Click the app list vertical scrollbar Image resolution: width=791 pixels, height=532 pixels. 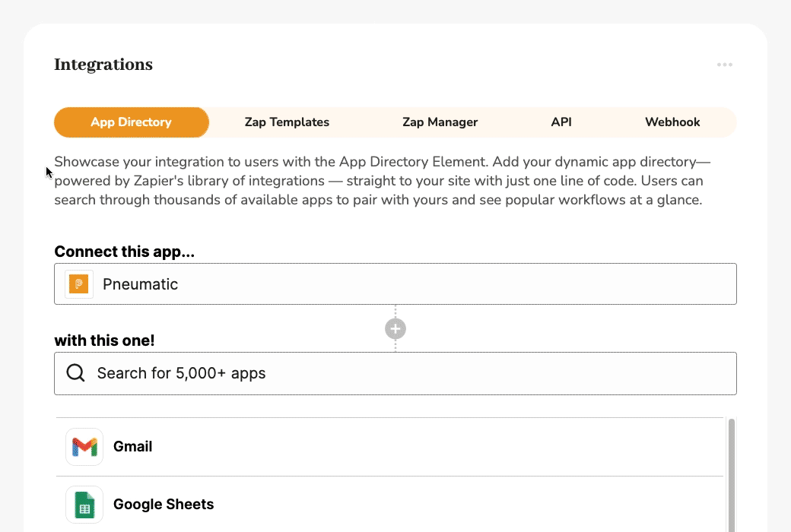(x=732, y=474)
